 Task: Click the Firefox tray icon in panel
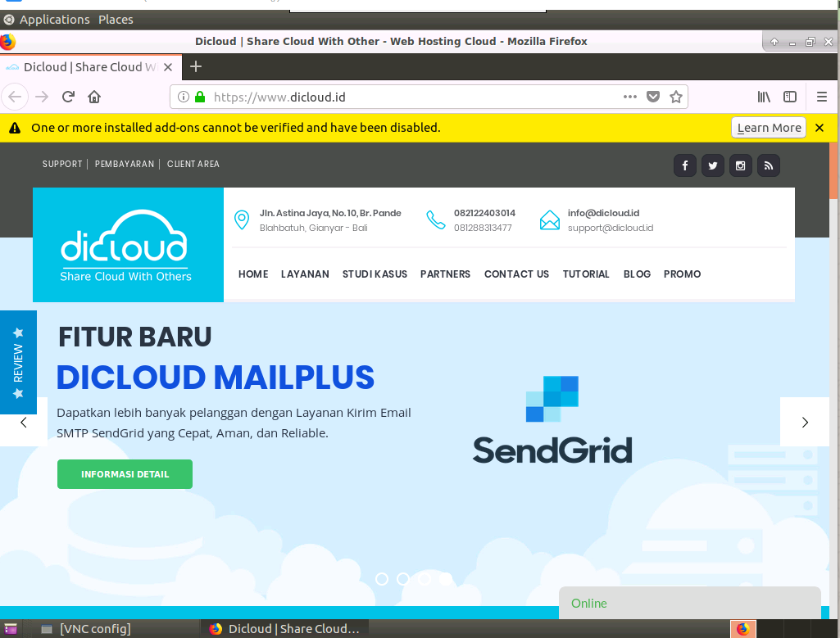(x=743, y=629)
